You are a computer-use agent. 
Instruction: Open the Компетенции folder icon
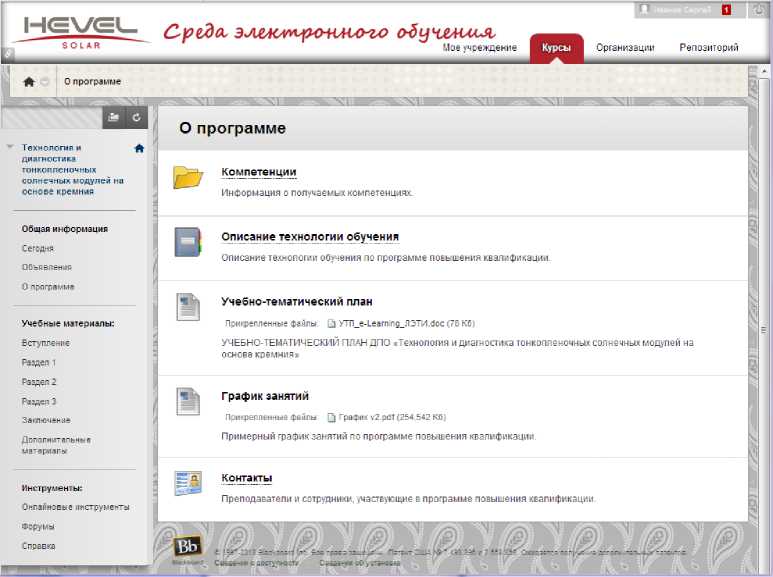coord(188,177)
